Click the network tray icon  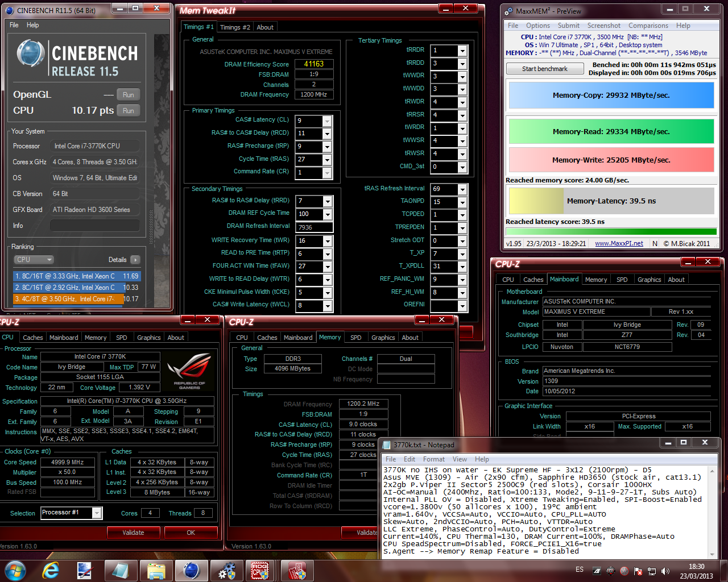652,571
